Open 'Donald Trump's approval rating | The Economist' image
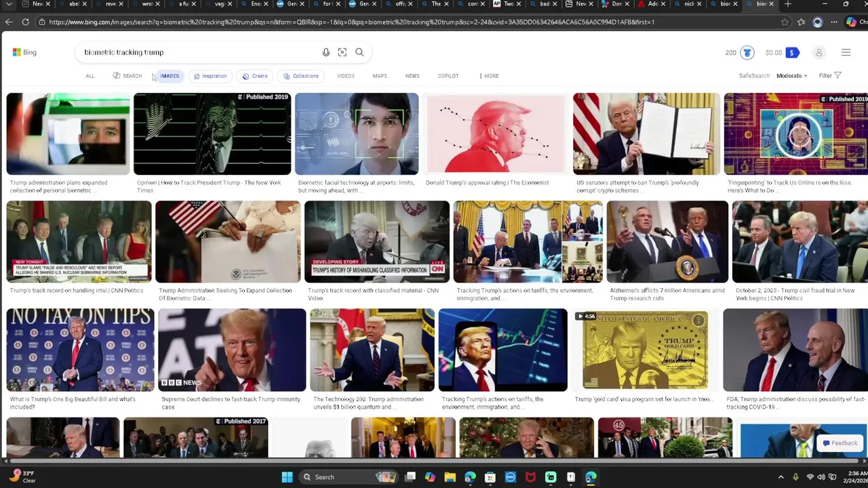The width and height of the screenshot is (868, 488). 496,134
